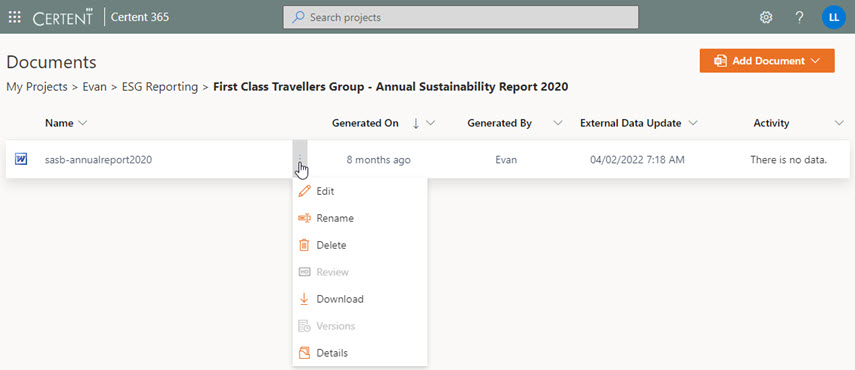Choose Rename from the context menu
855x370 pixels.
pos(360,218)
